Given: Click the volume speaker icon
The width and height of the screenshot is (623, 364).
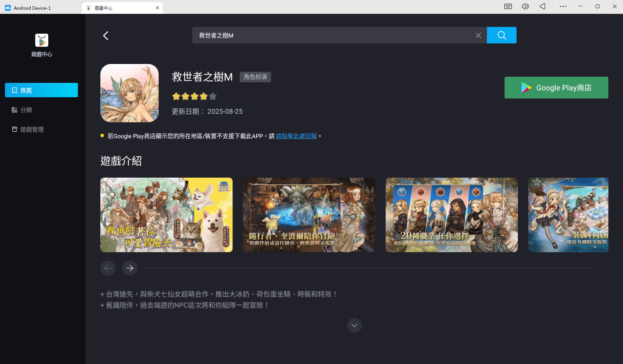Looking at the screenshot, I should pos(525,6).
